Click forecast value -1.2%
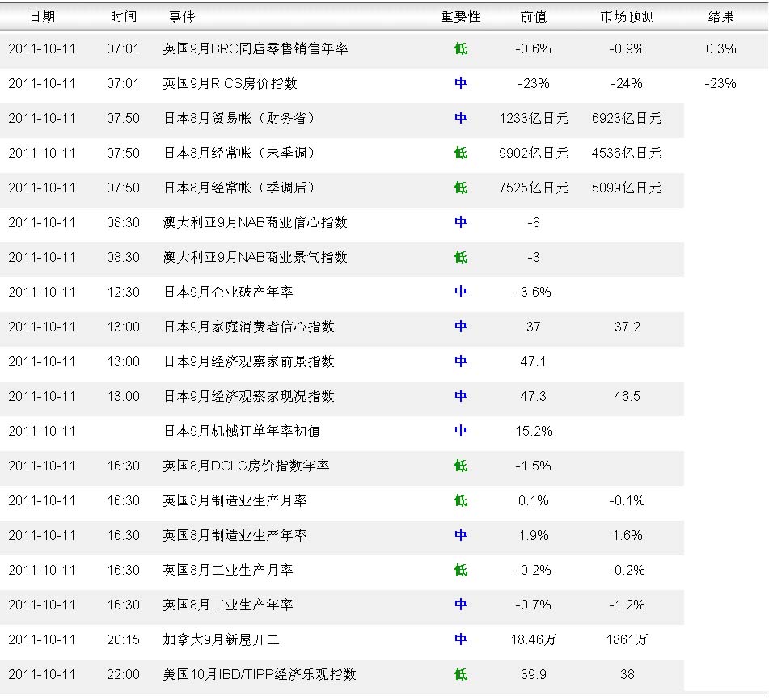The image size is (769, 700). pos(627,605)
